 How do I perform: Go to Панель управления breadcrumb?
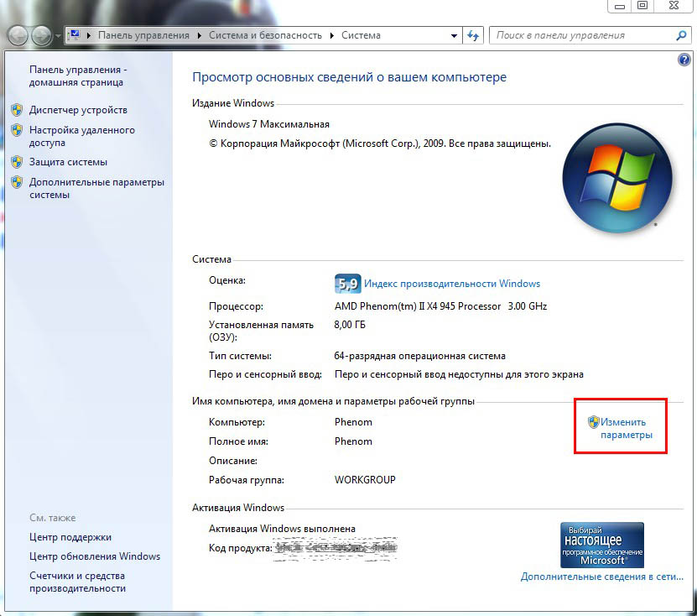[x=143, y=36]
